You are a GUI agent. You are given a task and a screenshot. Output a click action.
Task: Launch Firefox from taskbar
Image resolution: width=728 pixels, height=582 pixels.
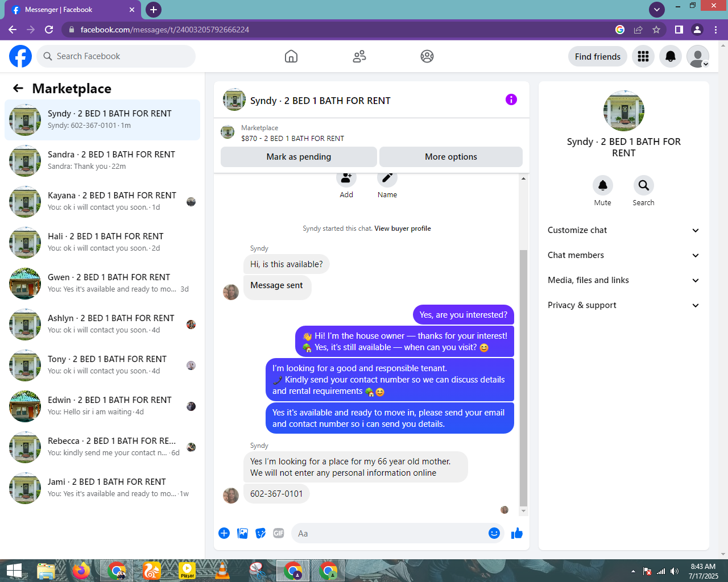pyautogui.click(x=81, y=571)
